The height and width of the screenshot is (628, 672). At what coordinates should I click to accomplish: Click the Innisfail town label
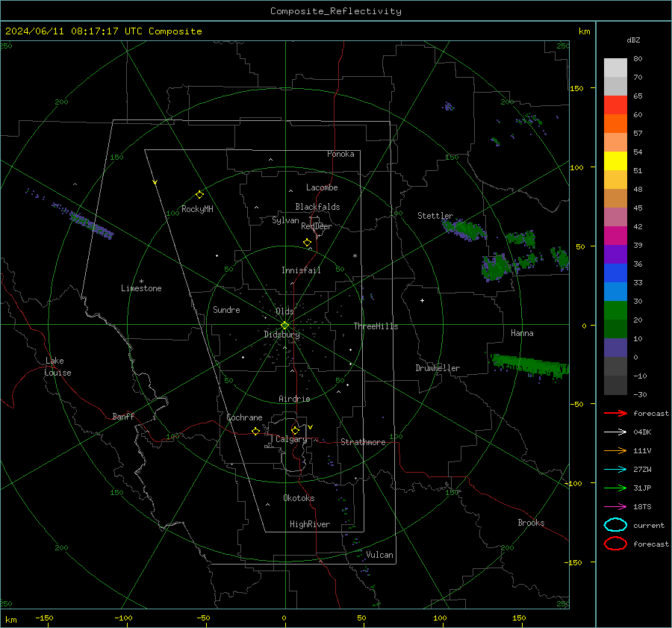coord(301,270)
